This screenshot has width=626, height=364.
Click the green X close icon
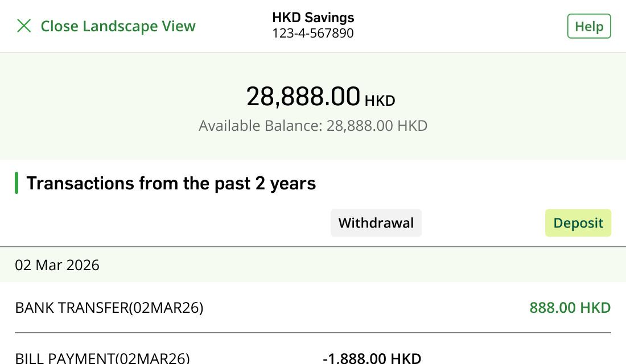click(x=24, y=26)
